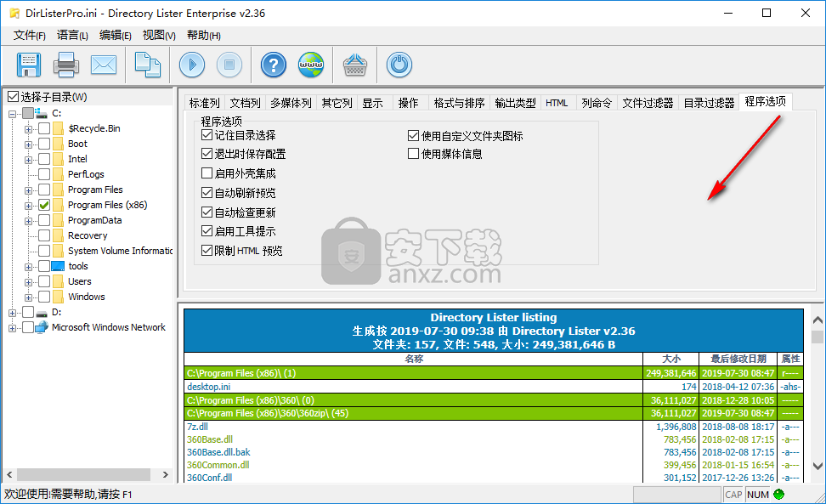Viewport: 826px width, 504px height.
Task: Click the Email envelope toolbar icon
Action: [x=104, y=65]
